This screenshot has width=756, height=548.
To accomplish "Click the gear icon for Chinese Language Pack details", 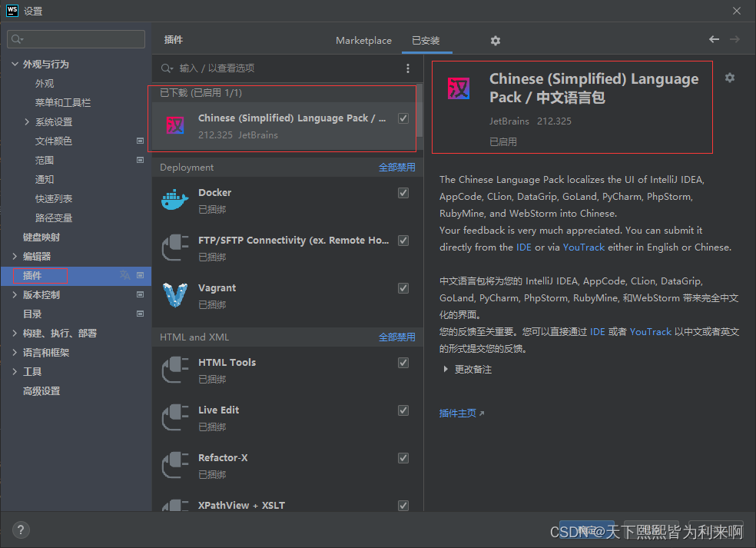I will (729, 78).
